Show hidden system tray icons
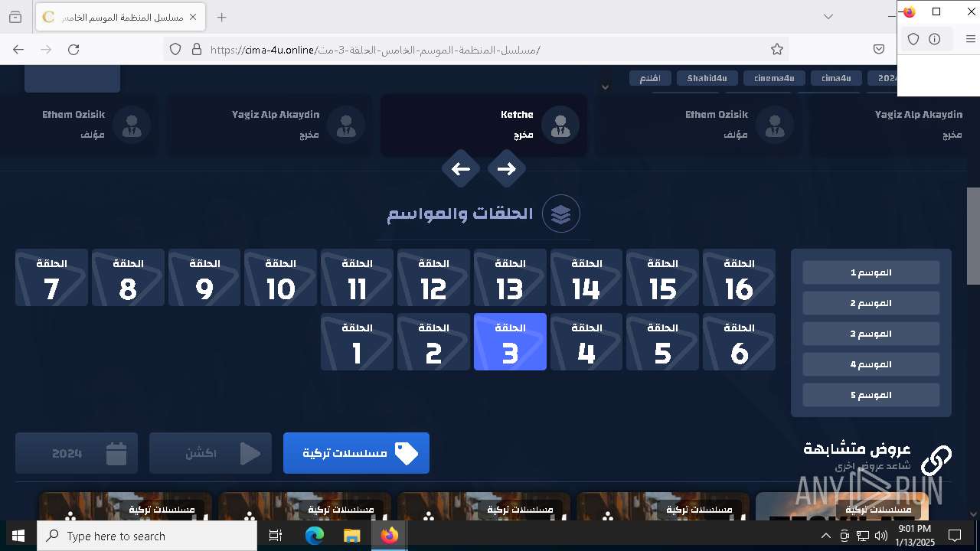The height and width of the screenshot is (551, 980). tap(825, 536)
